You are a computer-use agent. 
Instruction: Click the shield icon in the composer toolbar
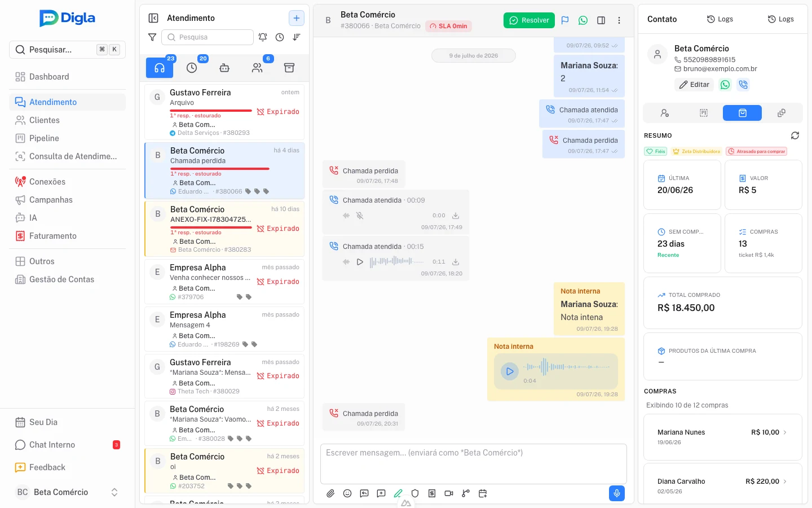pos(415,493)
